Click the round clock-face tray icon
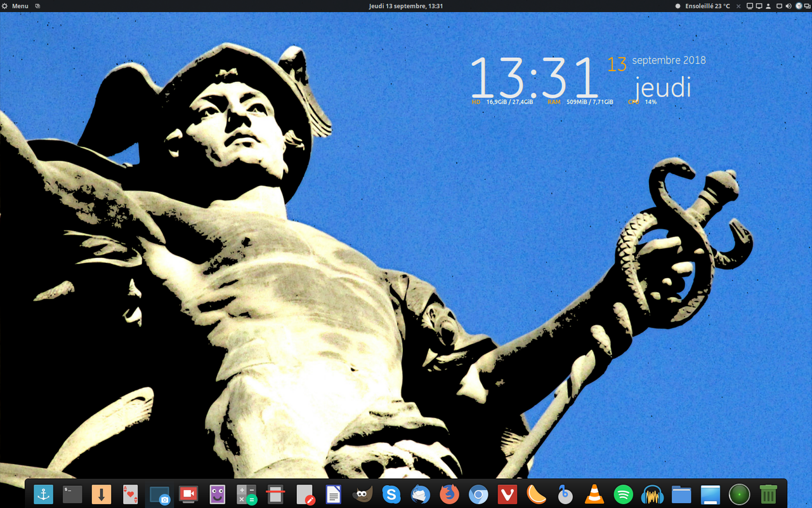812x508 pixels. click(x=799, y=6)
